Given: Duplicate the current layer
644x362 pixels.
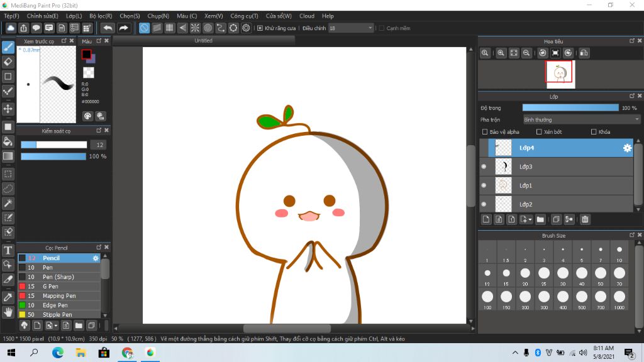Looking at the screenshot, I should (x=556, y=219).
